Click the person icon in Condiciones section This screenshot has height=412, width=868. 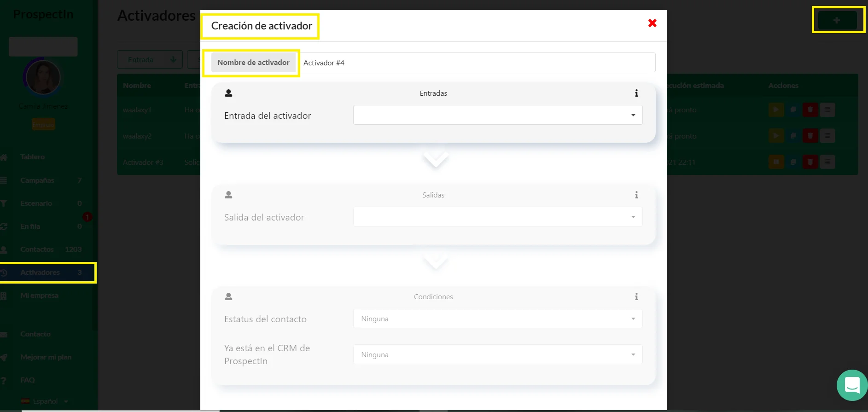coord(228,296)
